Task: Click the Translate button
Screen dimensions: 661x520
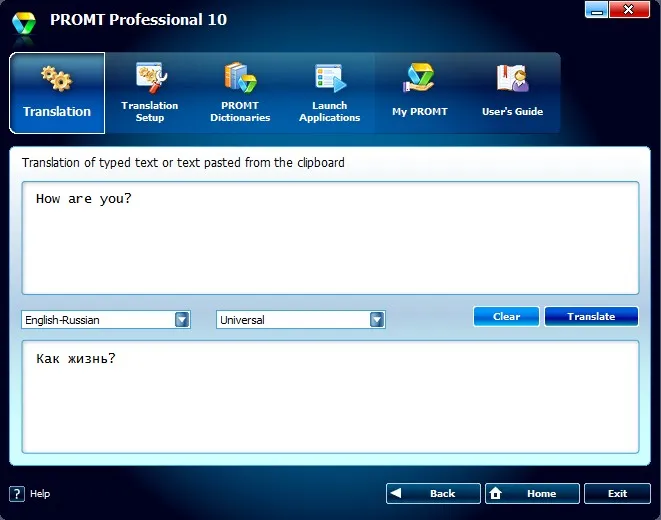Action: click(591, 316)
